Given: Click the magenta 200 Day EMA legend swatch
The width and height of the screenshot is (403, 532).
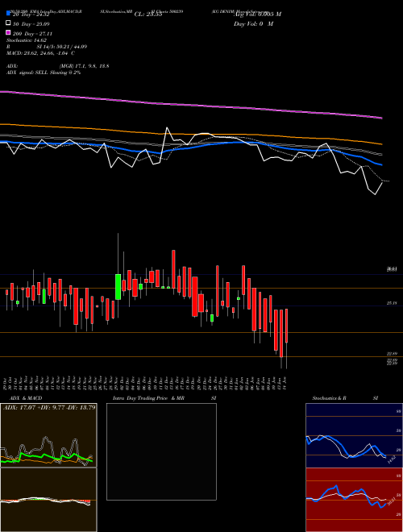Looking at the screenshot, I should (x=8, y=32).
